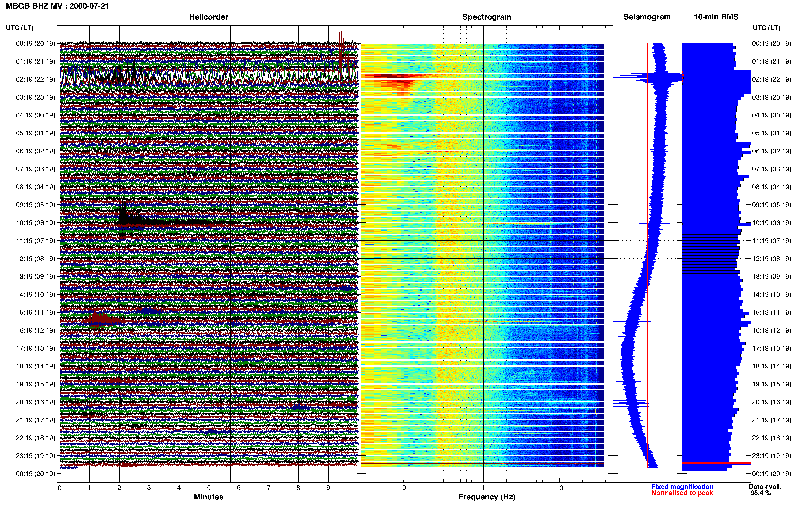Click the 'Frequency (Hz)' x-axis label
This screenshot has height=508, width=812.
tap(487, 497)
